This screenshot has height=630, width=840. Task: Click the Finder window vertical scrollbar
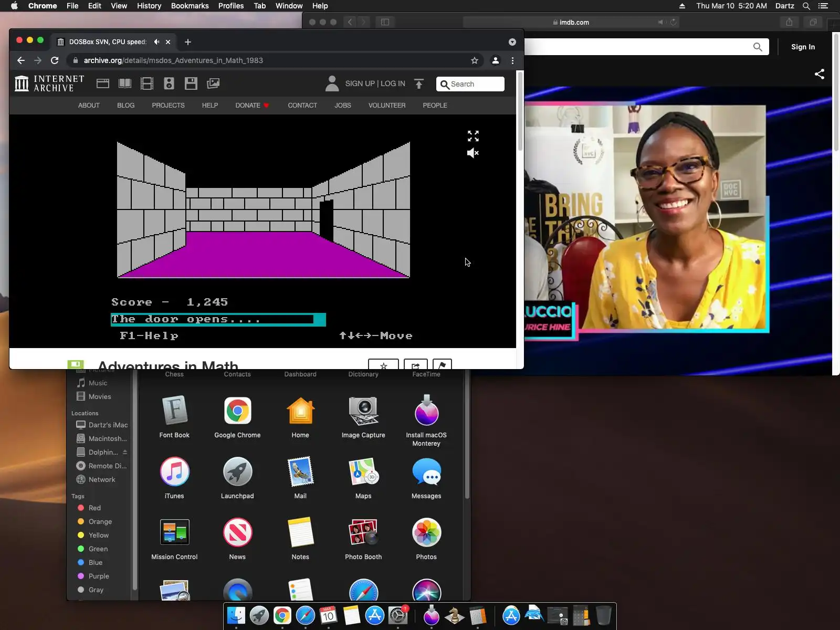(467, 433)
